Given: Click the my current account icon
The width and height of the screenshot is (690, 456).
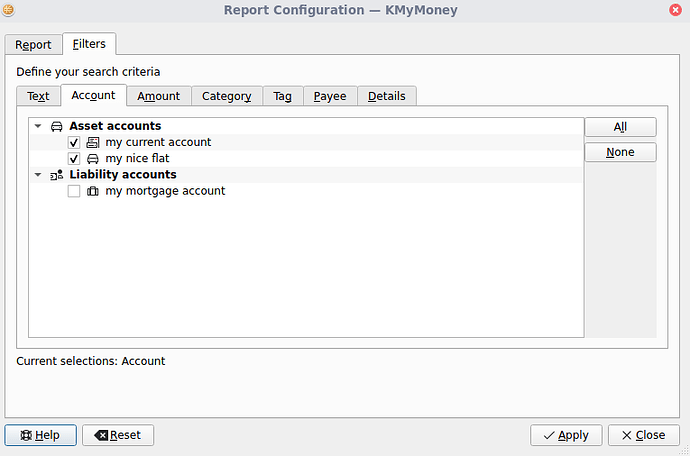Looking at the screenshot, I should coord(93,142).
